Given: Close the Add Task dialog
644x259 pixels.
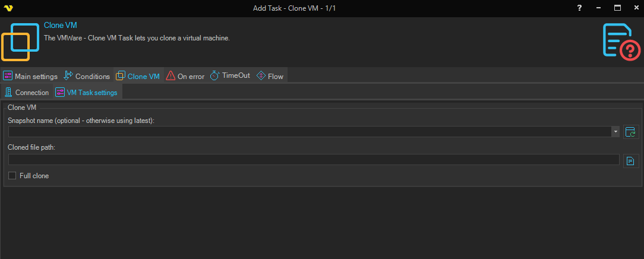Looking at the screenshot, I should [x=634, y=8].
